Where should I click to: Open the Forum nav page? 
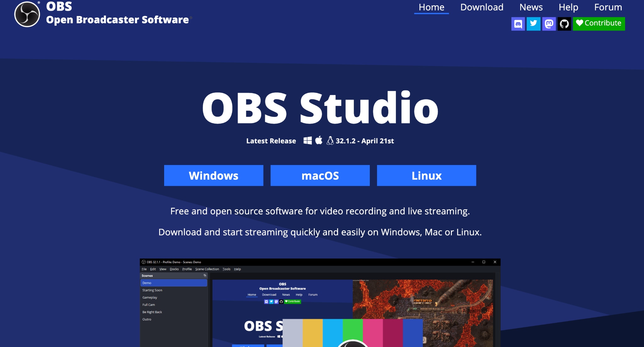(608, 7)
